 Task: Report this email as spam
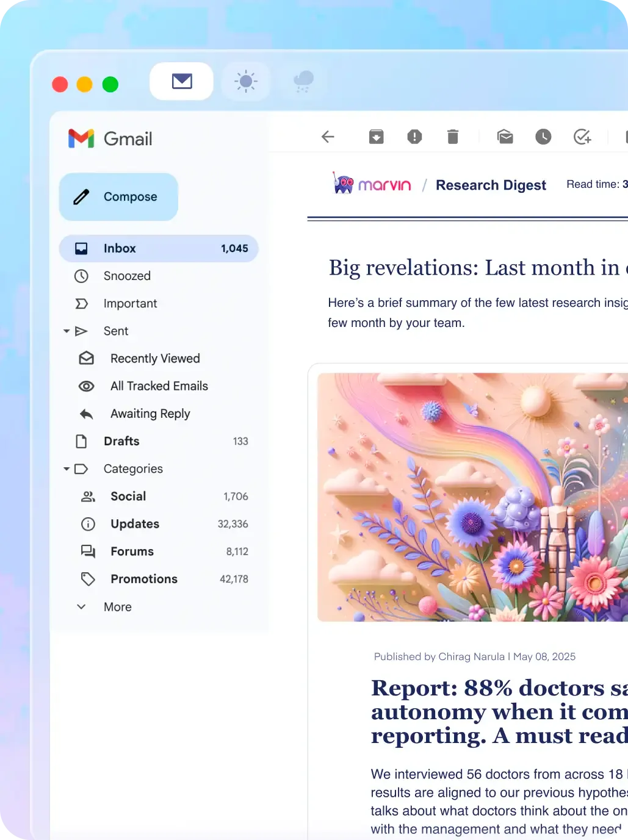tap(414, 137)
